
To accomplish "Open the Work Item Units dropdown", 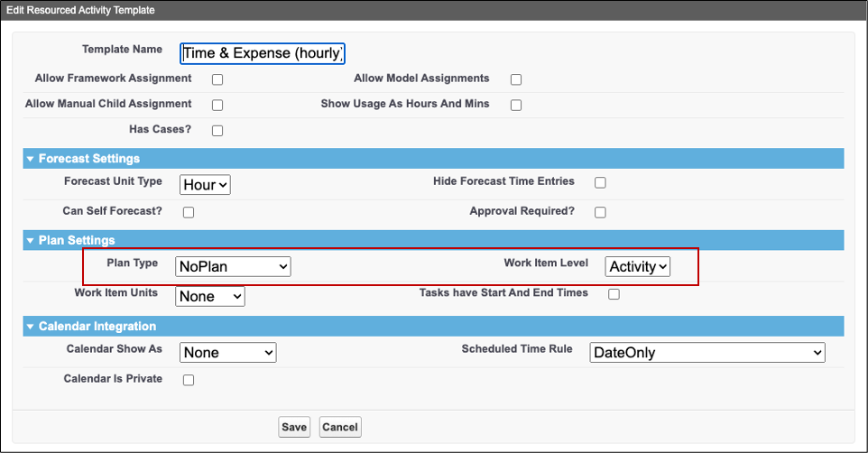I will (210, 296).
